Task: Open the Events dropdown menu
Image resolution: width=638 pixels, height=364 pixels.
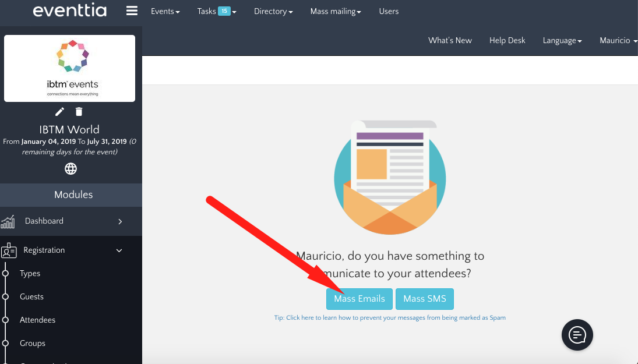Action: [x=165, y=12]
